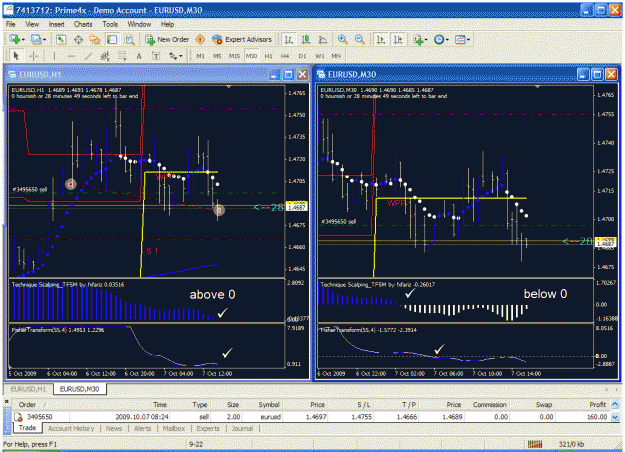Expand the Periods dropdown arrow
Viewport: 625px width, 452px height.
[447, 39]
